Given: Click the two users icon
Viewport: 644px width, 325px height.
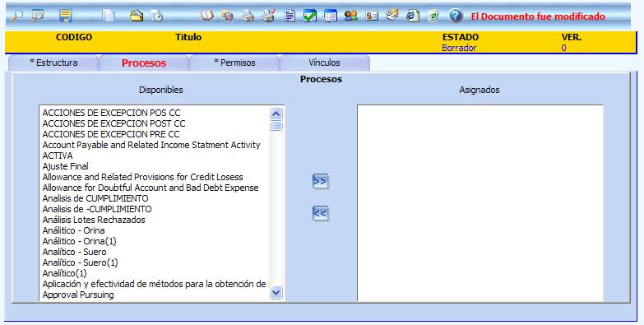Looking at the screenshot, I should coord(350,16).
